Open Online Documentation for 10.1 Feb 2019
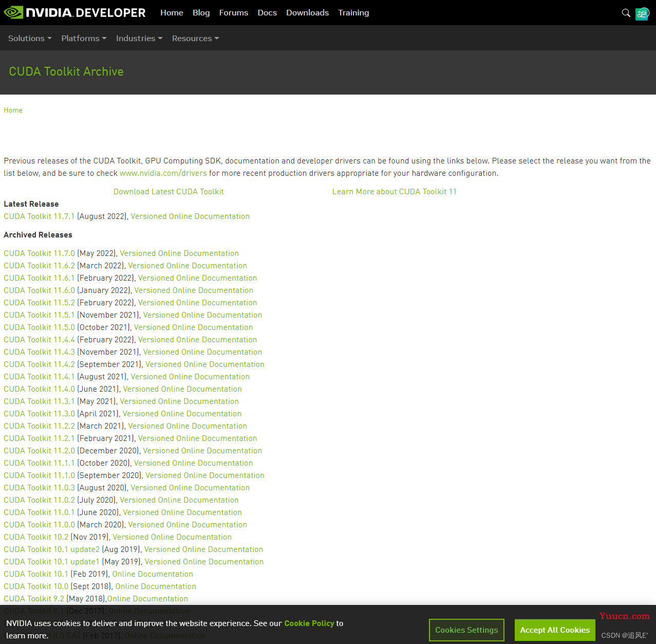This screenshot has width=656, height=644. tap(153, 574)
